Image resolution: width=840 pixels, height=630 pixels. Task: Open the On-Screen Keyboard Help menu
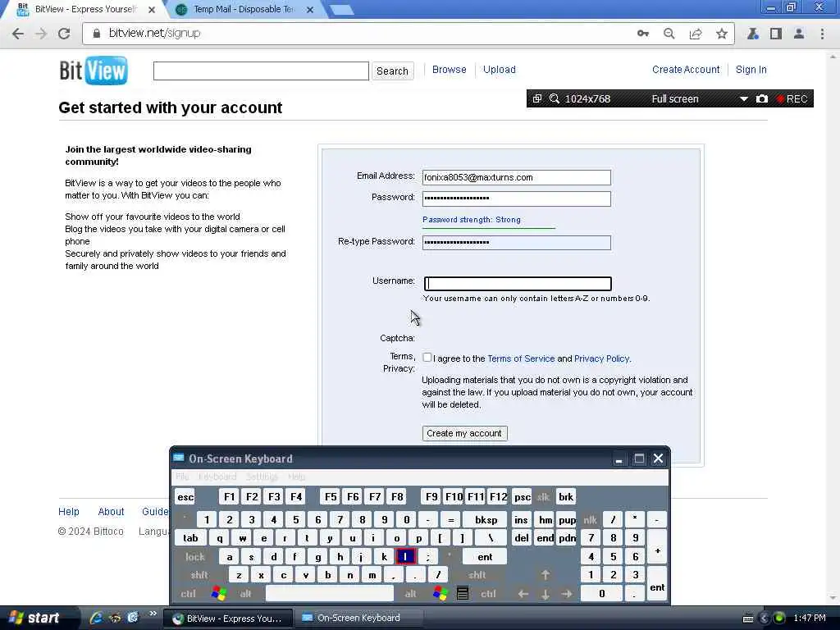[296, 477]
